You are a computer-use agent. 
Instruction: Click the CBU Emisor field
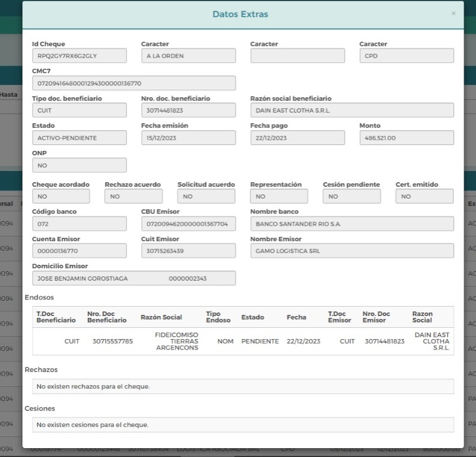pyautogui.click(x=188, y=223)
